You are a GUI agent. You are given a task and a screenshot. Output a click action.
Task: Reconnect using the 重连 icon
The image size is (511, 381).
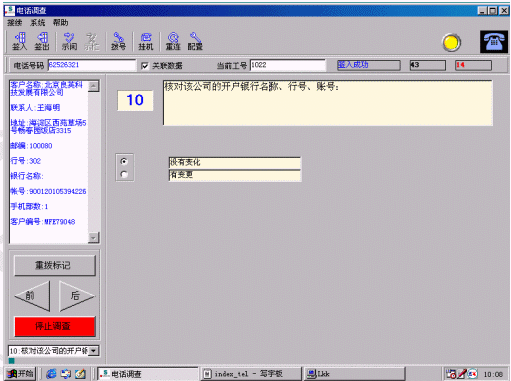pos(173,41)
